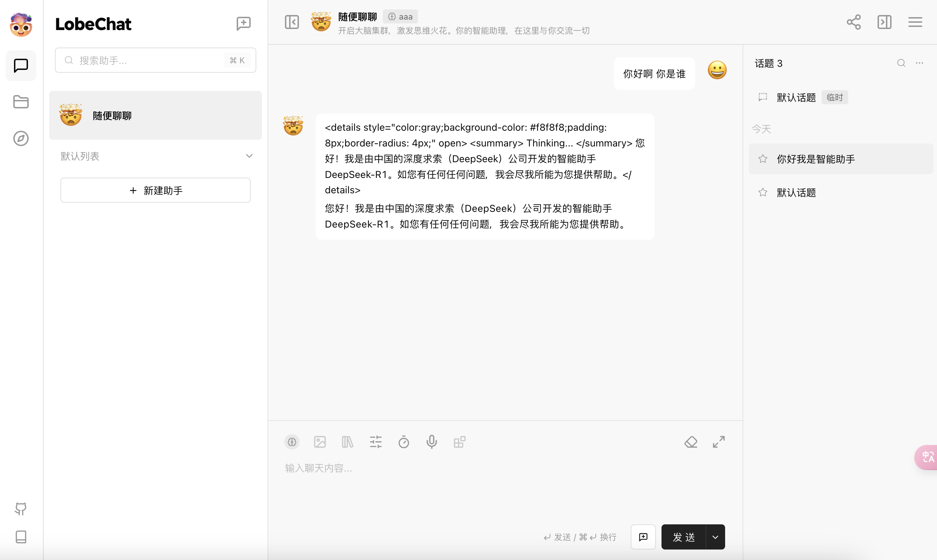The height and width of the screenshot is (560, 937).
Task: Expand input box to fullscreen
Action: [718, 442]
